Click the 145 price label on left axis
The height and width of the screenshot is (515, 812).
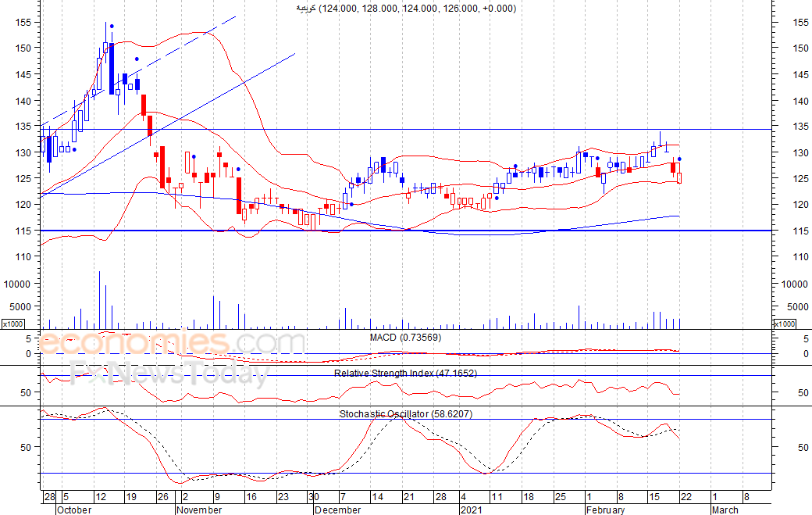click(23, 74)
